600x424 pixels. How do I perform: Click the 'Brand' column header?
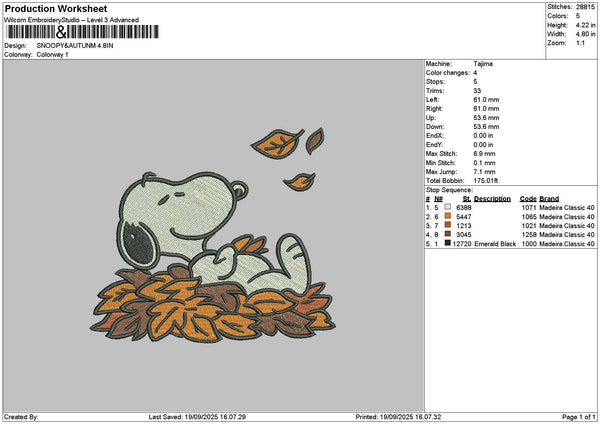pos(549,199)
